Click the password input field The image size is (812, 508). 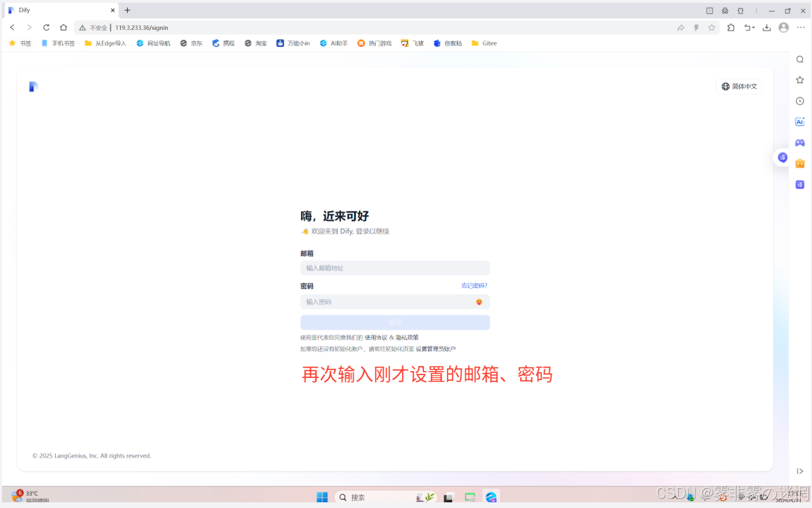click(x=395, y=302)
